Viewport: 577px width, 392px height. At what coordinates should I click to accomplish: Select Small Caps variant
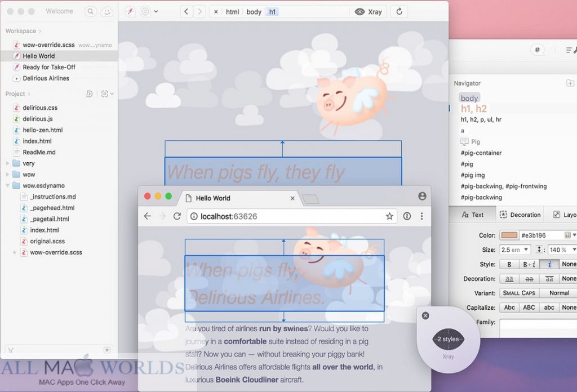tap(519, 293)
